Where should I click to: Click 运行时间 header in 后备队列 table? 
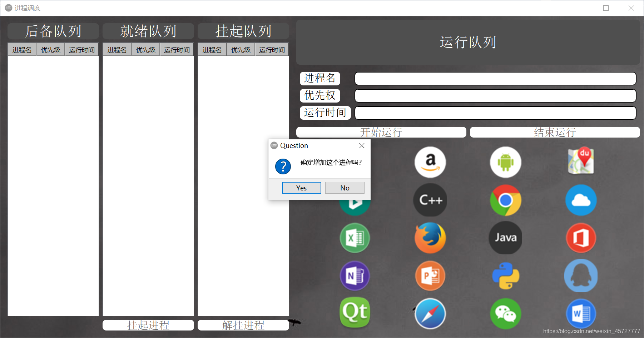pos(82,50)
